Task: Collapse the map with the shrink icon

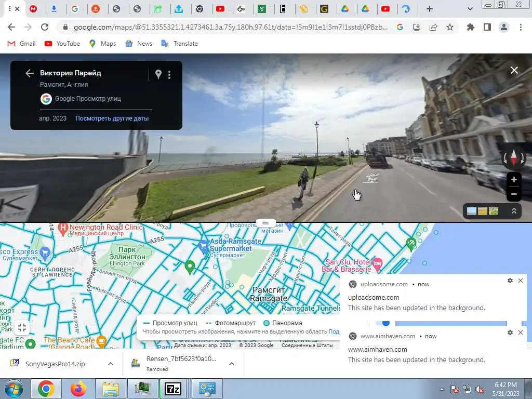Action: tap(22, 327)
